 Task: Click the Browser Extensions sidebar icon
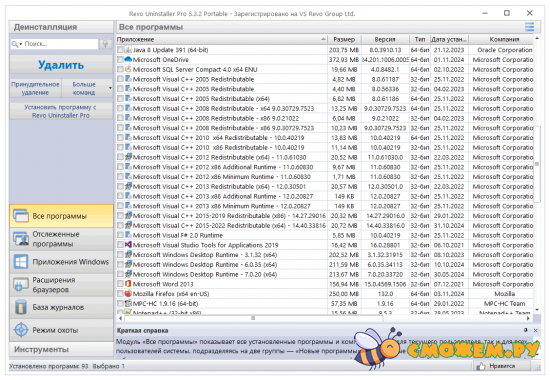(21, 285)
